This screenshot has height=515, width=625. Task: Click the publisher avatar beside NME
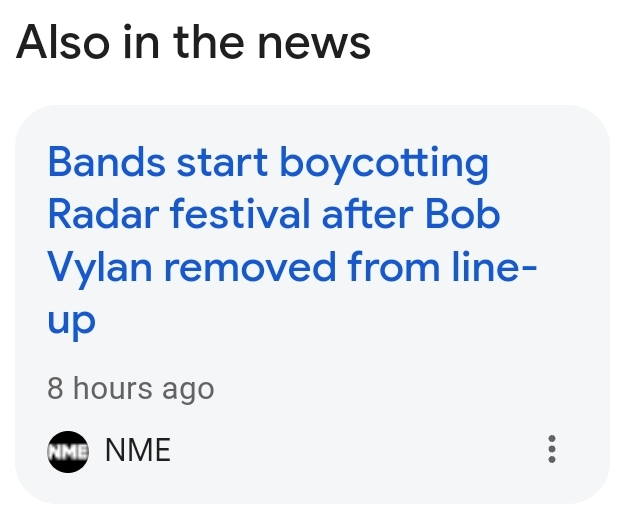(68, 452)
